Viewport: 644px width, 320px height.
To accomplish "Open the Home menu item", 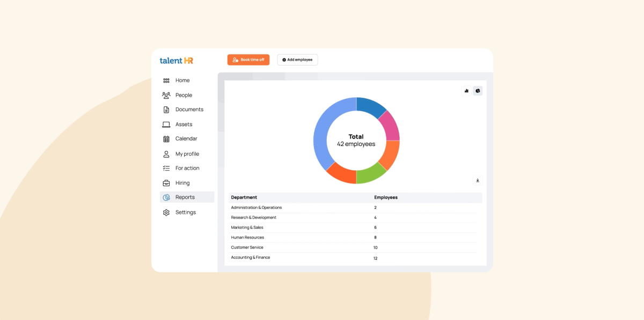I will (182, 81).
